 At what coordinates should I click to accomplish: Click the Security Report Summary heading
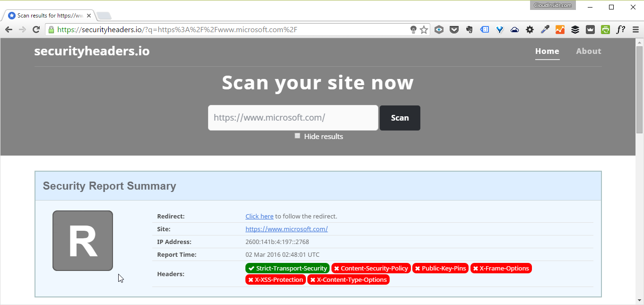tap(109, 186)
